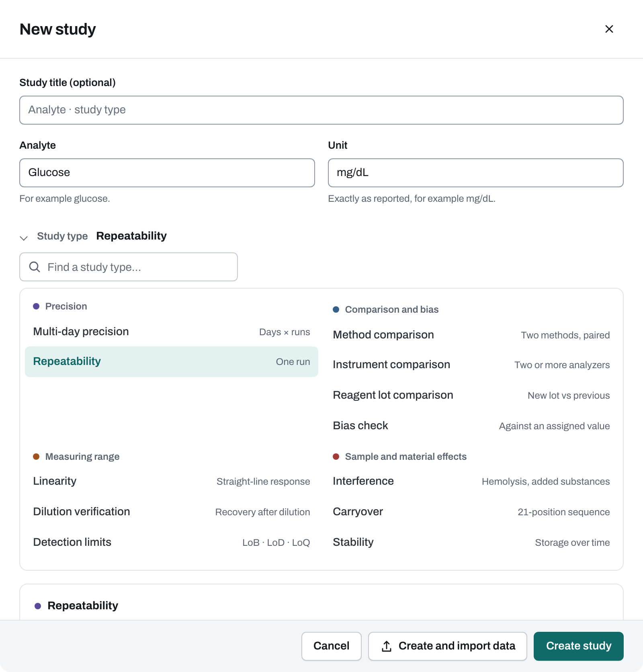Click the 'Storage over time' description
This screenshot has height=672, width=643.
(572, 543)
